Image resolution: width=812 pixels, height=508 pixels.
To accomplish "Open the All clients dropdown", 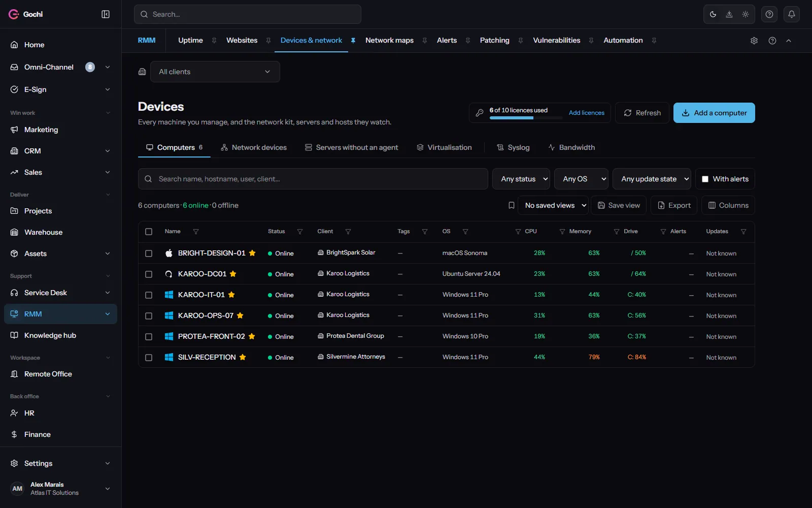I will (215, 72).
